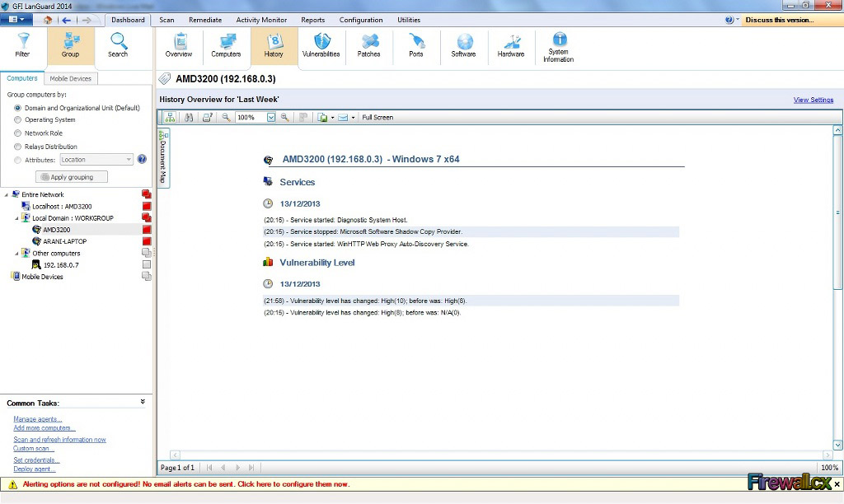Image resolution: width=844 pixels, height=504 pixels.
Task: Click the help icon beside Attributes dropdown
Action: coord(142,159)
